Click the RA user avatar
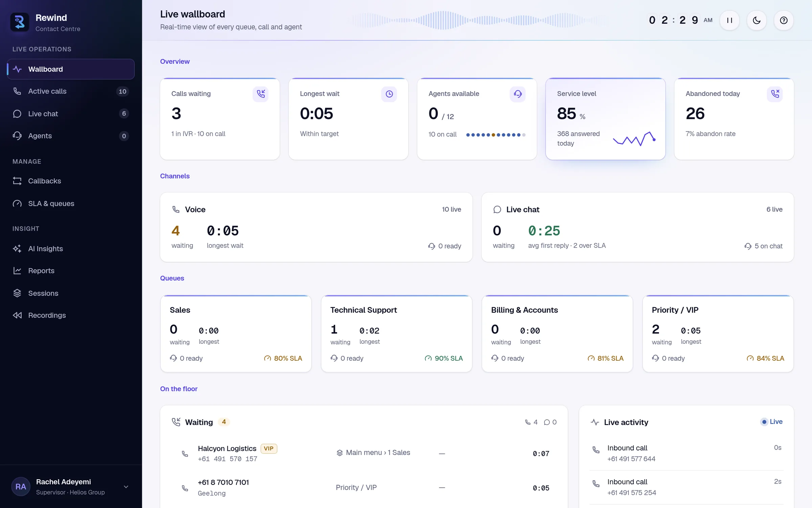This screenshot has width=812, height=508. [x=21, y=487]
